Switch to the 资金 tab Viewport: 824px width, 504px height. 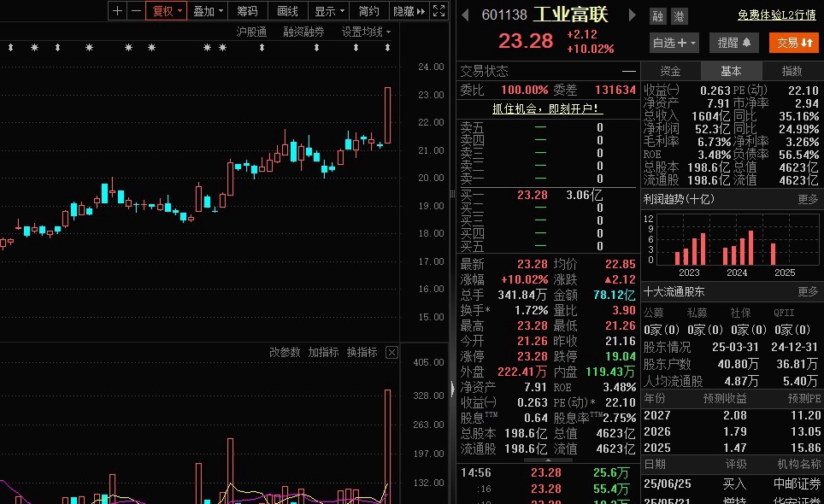point(670,71)
